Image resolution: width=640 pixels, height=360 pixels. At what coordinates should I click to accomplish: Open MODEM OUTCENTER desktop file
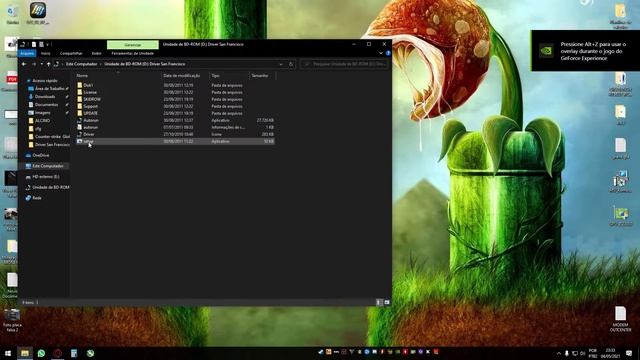(x=620, y=320)
